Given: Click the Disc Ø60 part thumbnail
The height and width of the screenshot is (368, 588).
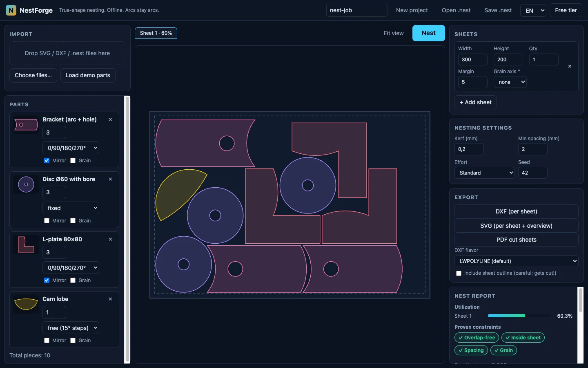Looking at the screenshot, I should (x=26, y=184).
